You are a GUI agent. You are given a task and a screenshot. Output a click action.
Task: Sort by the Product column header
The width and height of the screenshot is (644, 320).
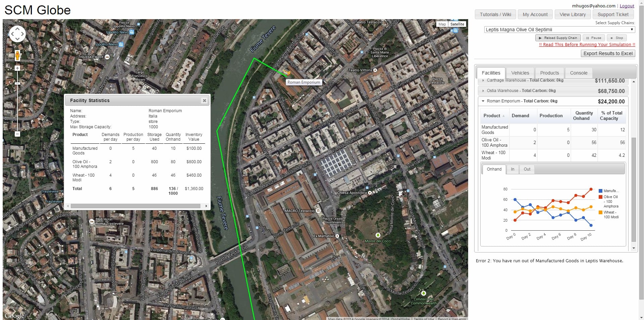(494, 116)
